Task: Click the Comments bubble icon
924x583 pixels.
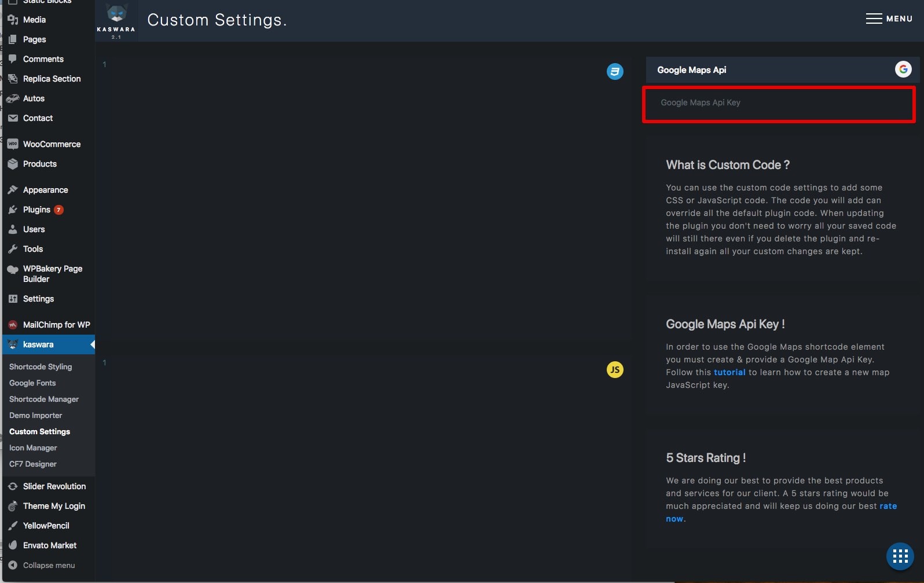Action: point(13,59)
